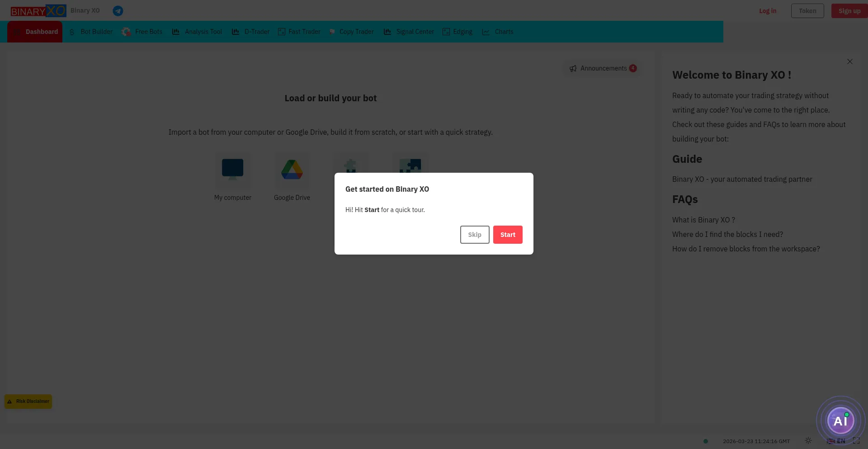Click the Log in link
The width and height of the screenshot is (868, 449).
point(768,11)
